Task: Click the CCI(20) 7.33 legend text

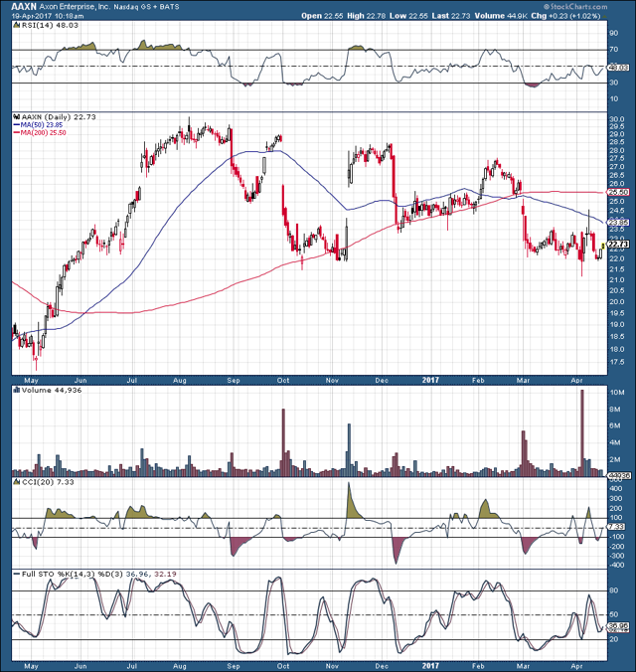Action: (x=48, y=482)
